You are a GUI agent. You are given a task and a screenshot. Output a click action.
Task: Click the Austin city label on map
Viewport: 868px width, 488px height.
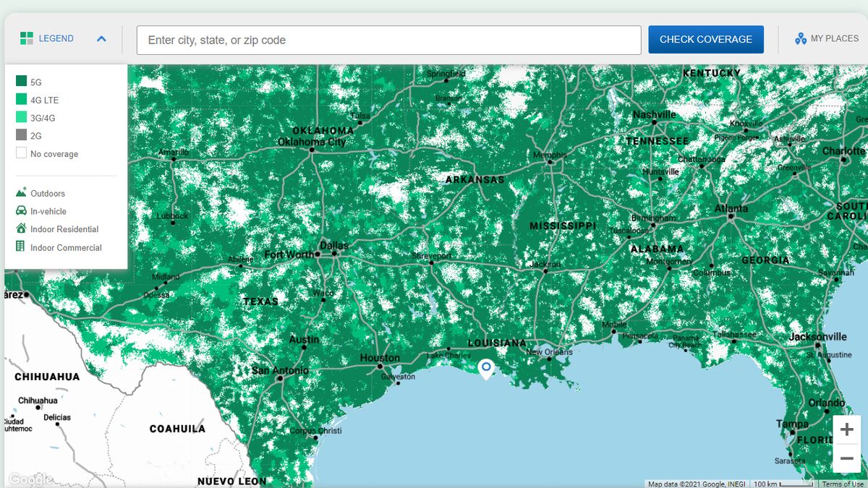[x=304, y=340]
